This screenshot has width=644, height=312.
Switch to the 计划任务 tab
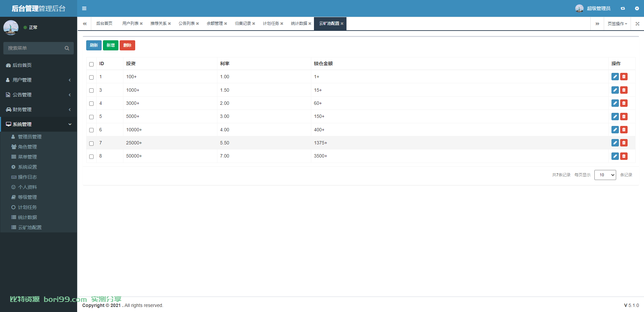point(271,24)
